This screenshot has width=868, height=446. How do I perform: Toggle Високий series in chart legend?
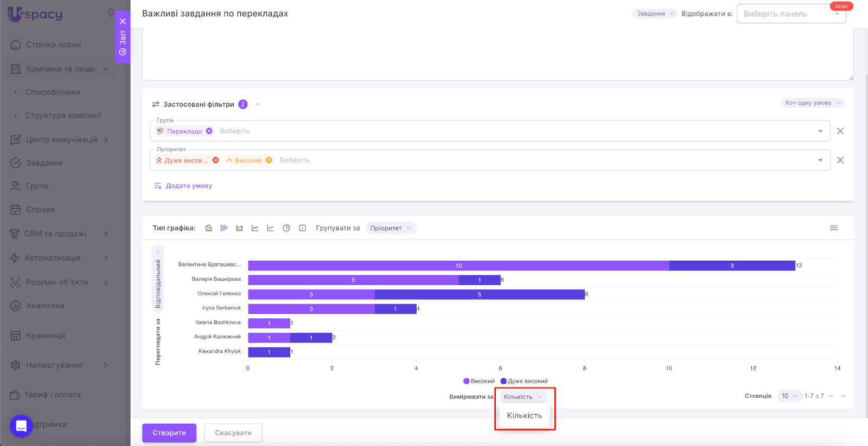(x=479, y=381)
